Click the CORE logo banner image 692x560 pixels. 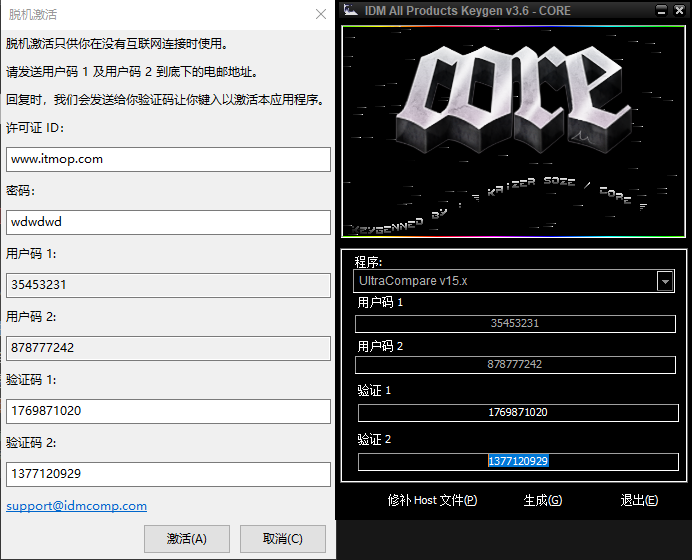514,132
